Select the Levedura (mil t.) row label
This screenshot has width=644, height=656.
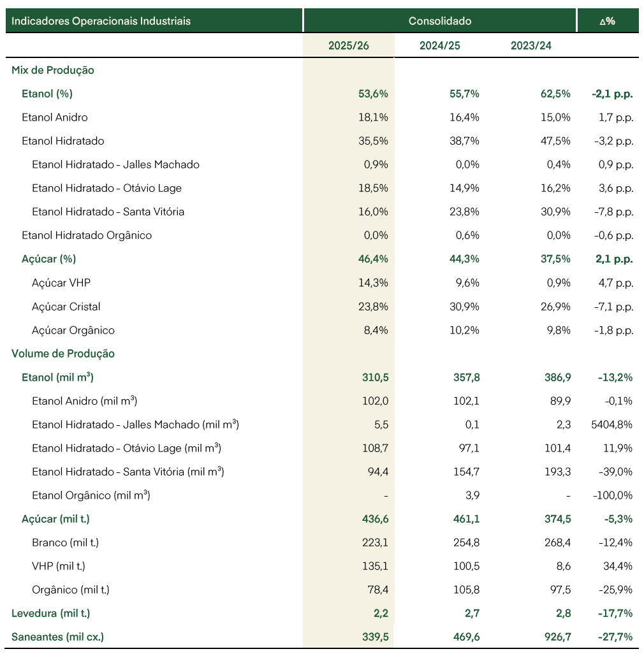pyautogui.click(x=50, y=613)
